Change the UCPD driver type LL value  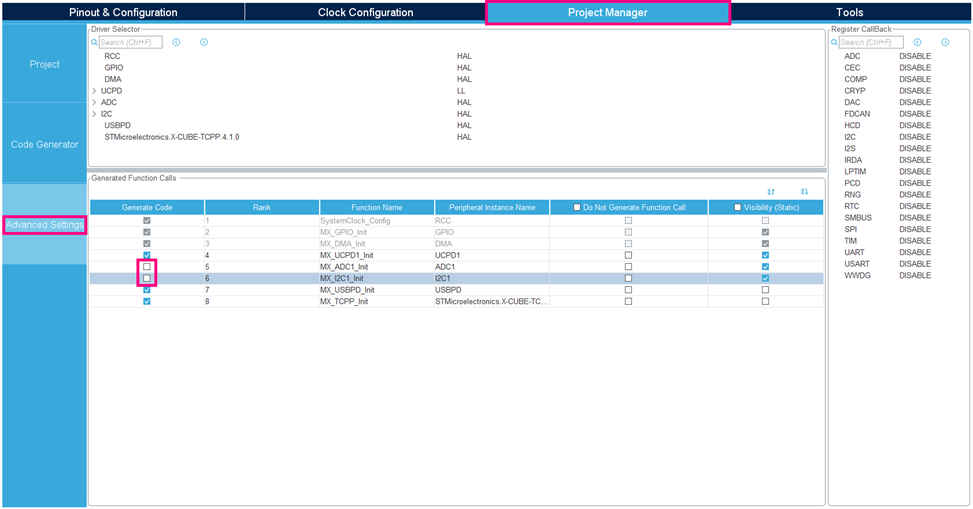coord(461,91)
